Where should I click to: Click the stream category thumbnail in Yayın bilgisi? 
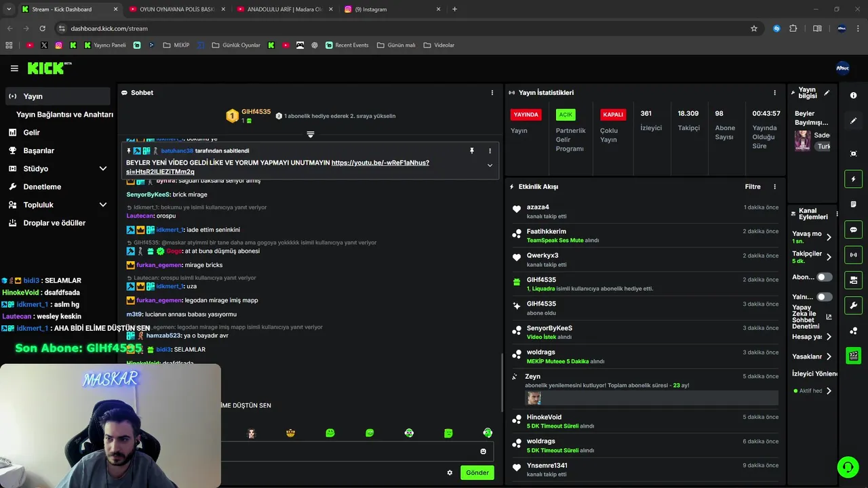coord(803,141)
